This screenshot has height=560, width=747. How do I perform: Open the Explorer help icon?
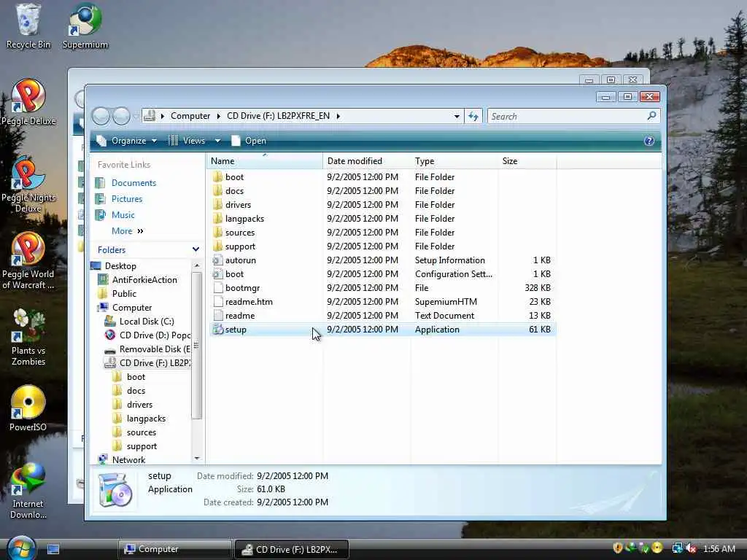[x=649, y=141]
